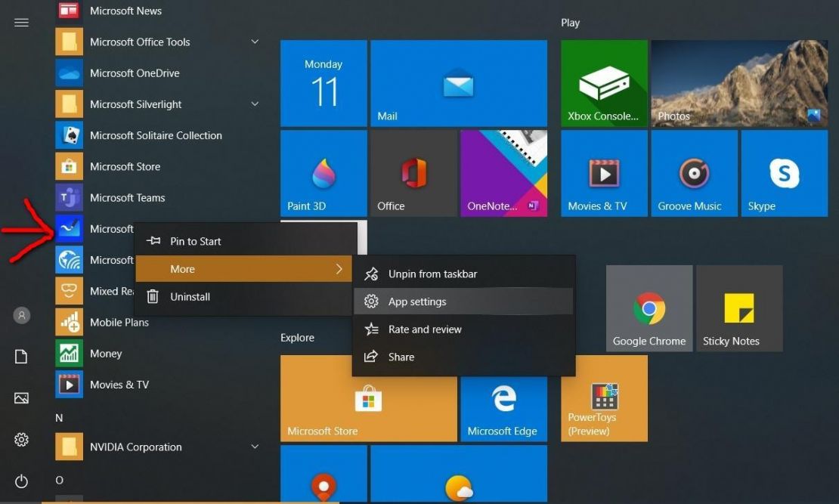839x504 pixels.
Task: Click the Monday 11 calendar tile
Action: click(x=323, y=83)
